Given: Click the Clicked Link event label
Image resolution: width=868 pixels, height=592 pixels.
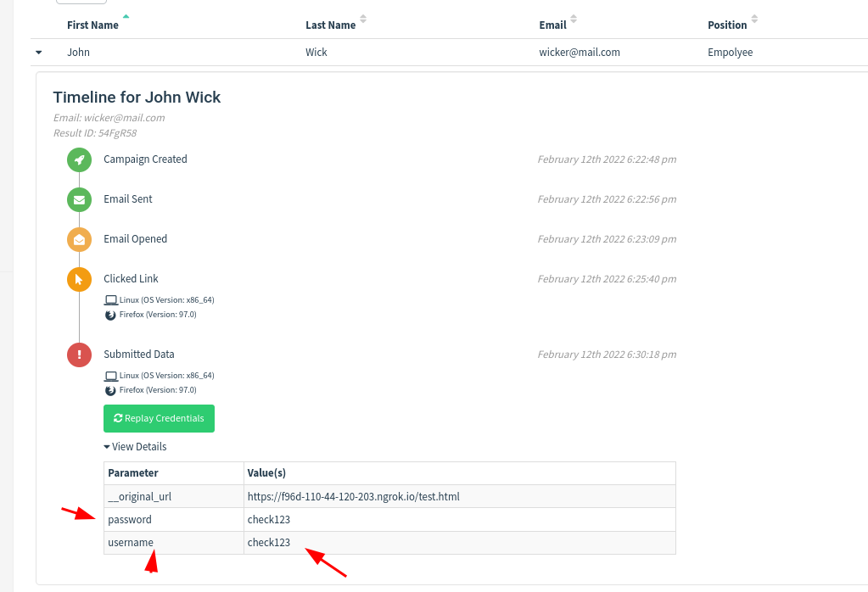Looking at the screenshot, I should (x=131, y=279).
